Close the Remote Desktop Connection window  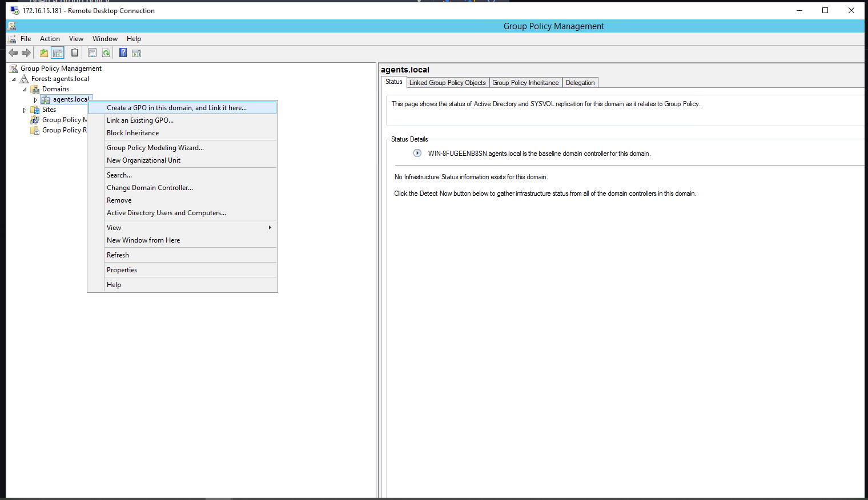(x=851, y=10)
